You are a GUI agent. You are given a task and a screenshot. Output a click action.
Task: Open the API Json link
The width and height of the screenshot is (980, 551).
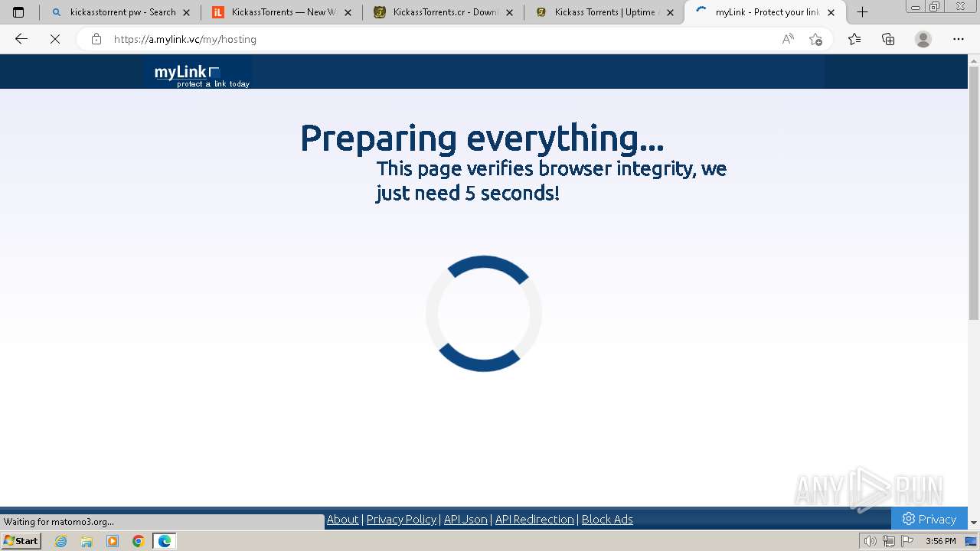(465, 520)
